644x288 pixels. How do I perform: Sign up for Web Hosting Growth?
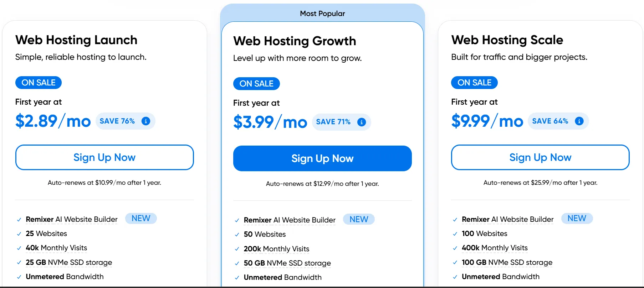point(322,158)
